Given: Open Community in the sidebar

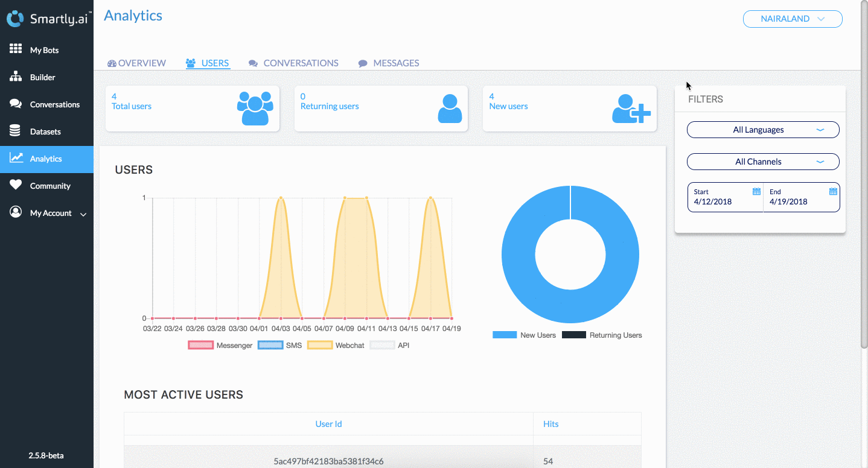Looking at the screenshot, I should [x=46, y=186].
